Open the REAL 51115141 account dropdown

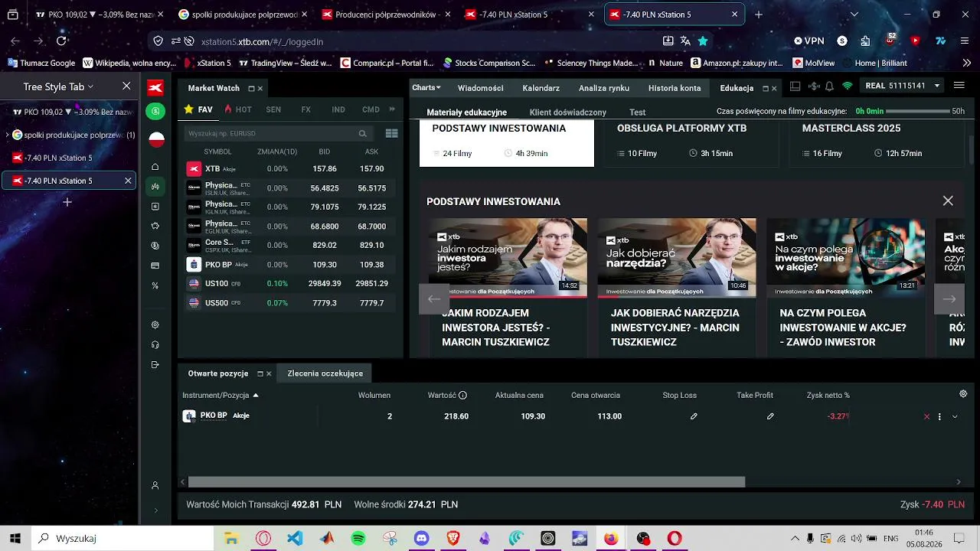point(903,86)
